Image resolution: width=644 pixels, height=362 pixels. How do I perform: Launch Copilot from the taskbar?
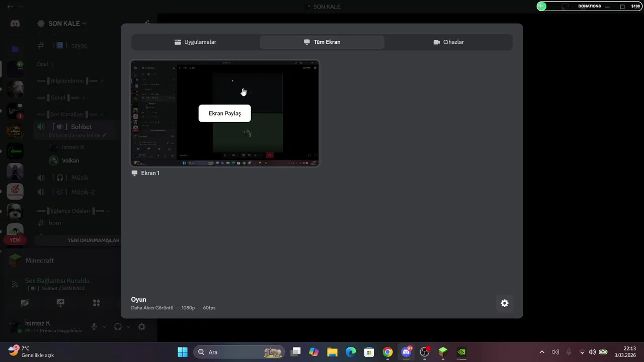coord(314,352)
